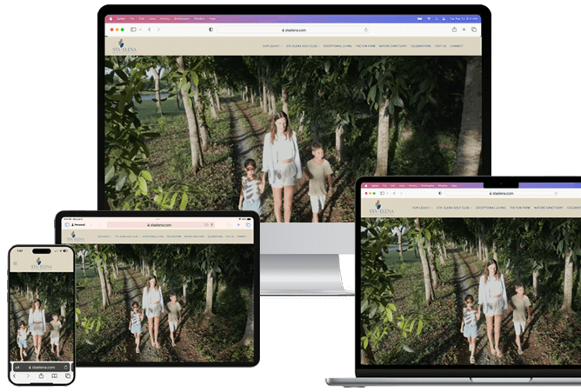Reload the page on the iPhone address bar
The height and width of the screenshot is (392, 581).
pos(66,367)
